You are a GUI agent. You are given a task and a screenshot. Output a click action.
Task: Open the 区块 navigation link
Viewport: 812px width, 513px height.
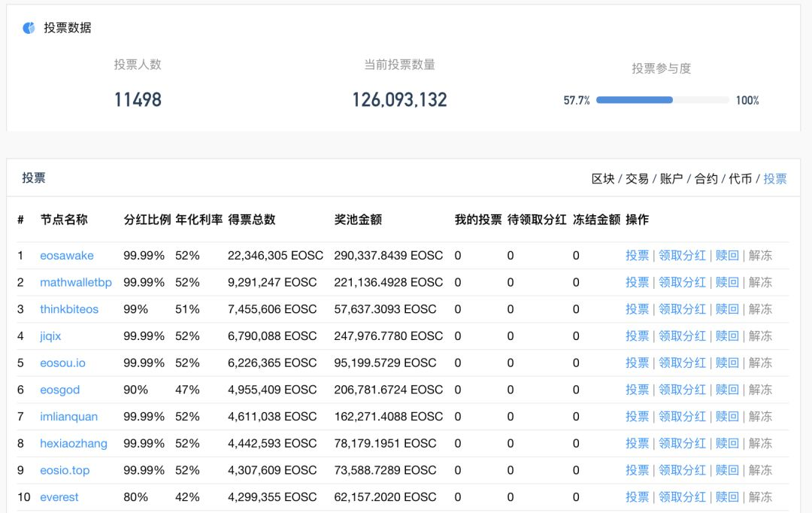pyautogui.click(x=603, y=179)
